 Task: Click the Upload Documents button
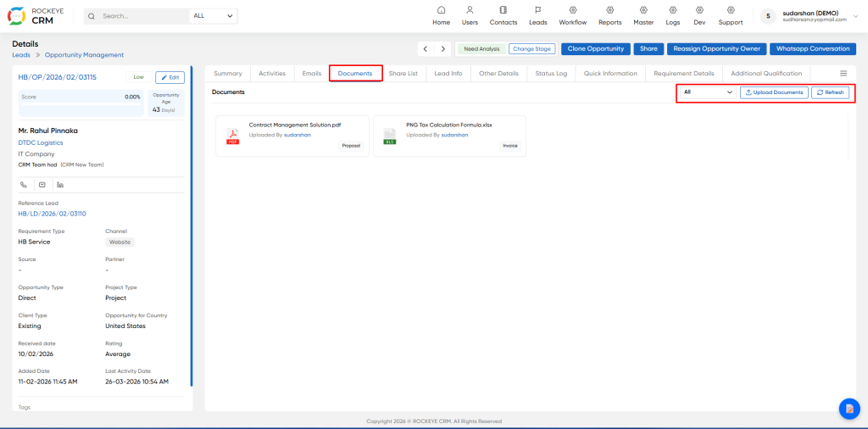774,92
